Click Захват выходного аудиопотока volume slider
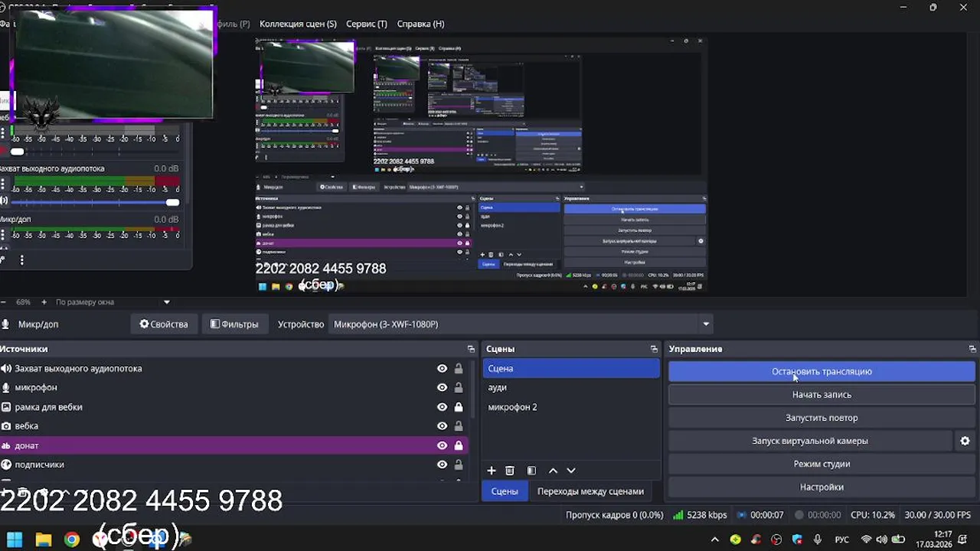This screenshot has width=980, height=551. (x=95, y=202)
